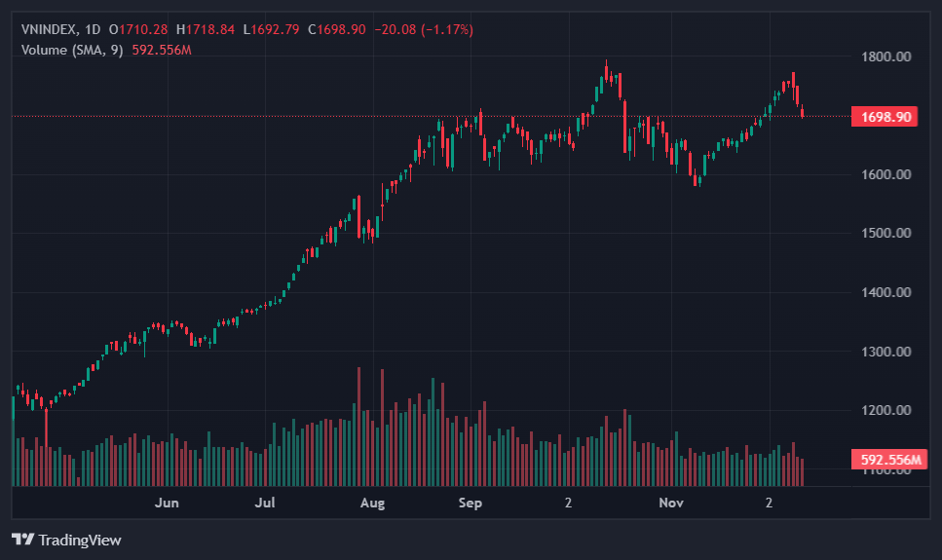Image resolution: width=942 pixels, height=560 pixels.
Task: Select the Jul marker on time axis
Action: [x=265, y=504]
